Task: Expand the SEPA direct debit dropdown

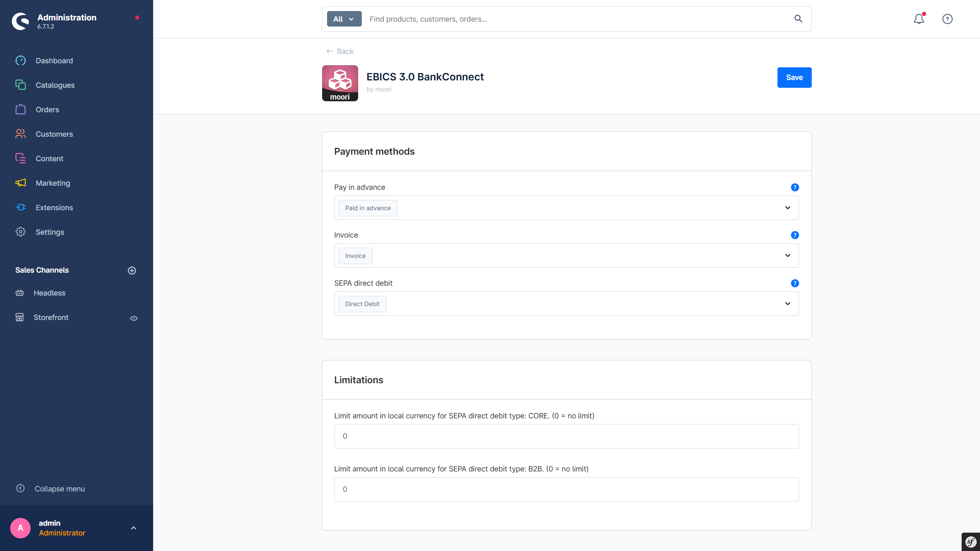Action: (x=787, y=304)
